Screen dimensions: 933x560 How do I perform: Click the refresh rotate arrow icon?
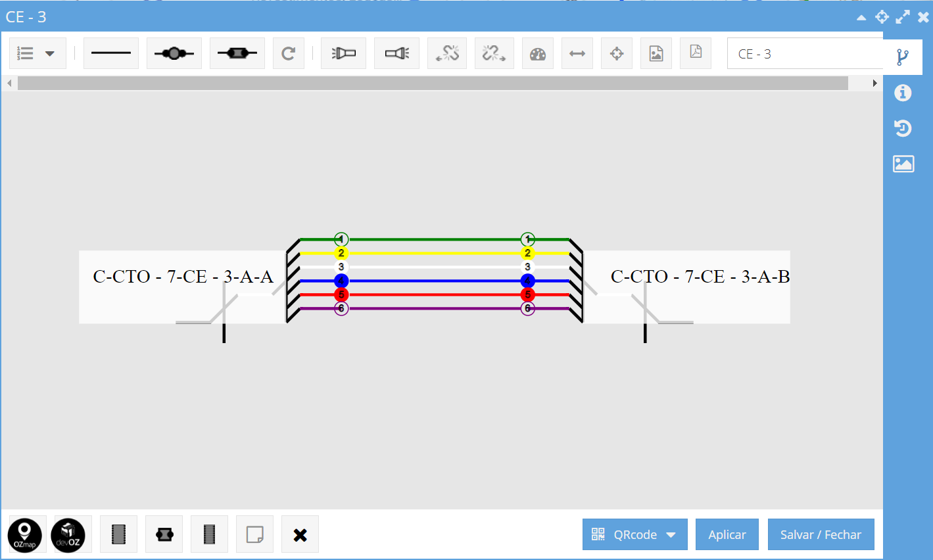coord(288,54)
